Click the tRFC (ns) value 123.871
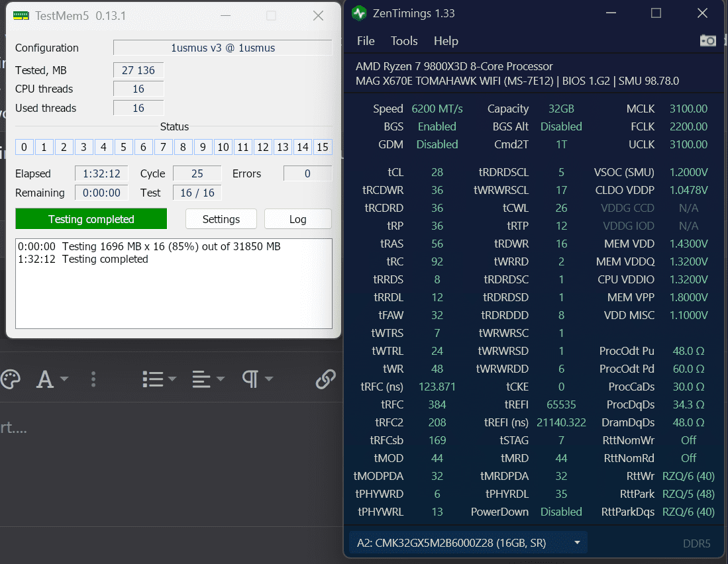 [437, 387]
